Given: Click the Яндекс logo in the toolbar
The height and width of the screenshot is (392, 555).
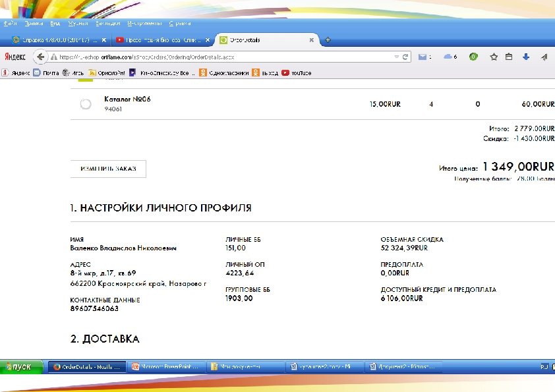Looking at the screenshot, I should click(x=15, y=57).
